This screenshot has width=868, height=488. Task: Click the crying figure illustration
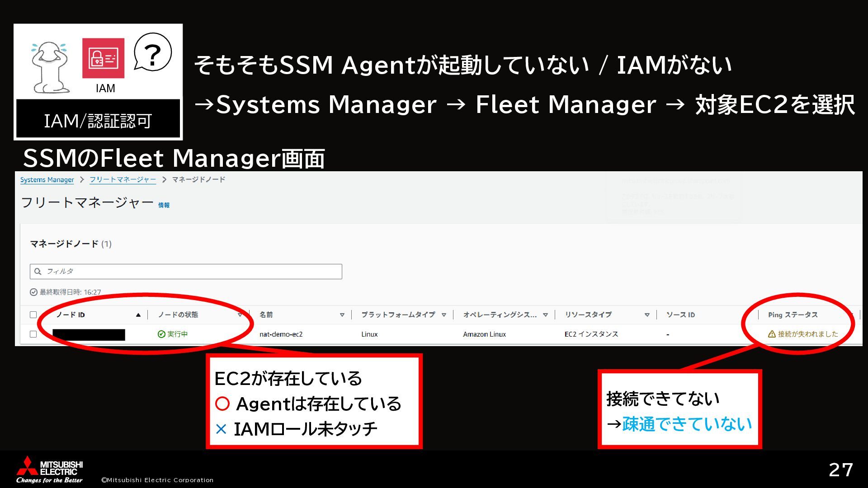tap(50, 68)
